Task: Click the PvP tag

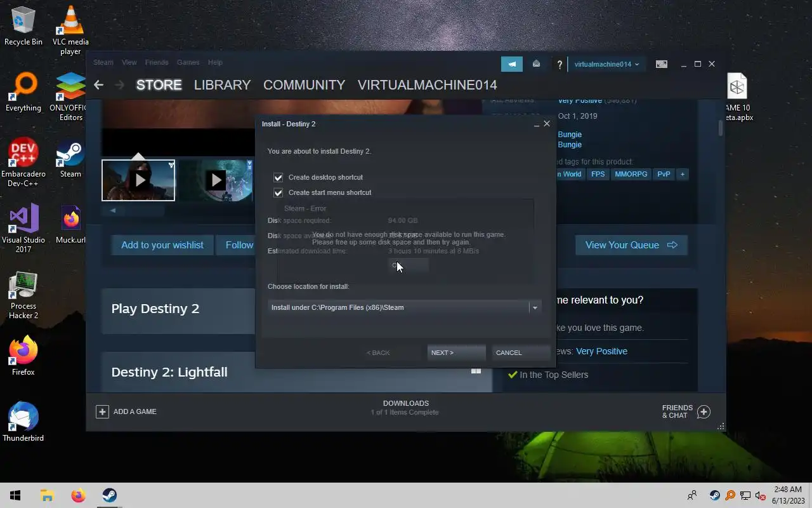Action: (x=664, y=174)
